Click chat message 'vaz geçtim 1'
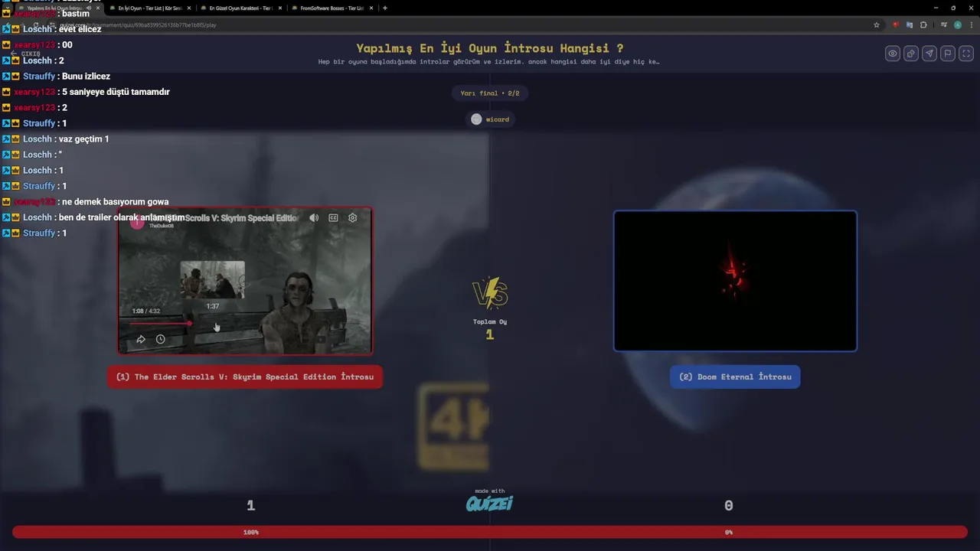The image size is (980, 551). pyautogui.click(x=83, y=139)
